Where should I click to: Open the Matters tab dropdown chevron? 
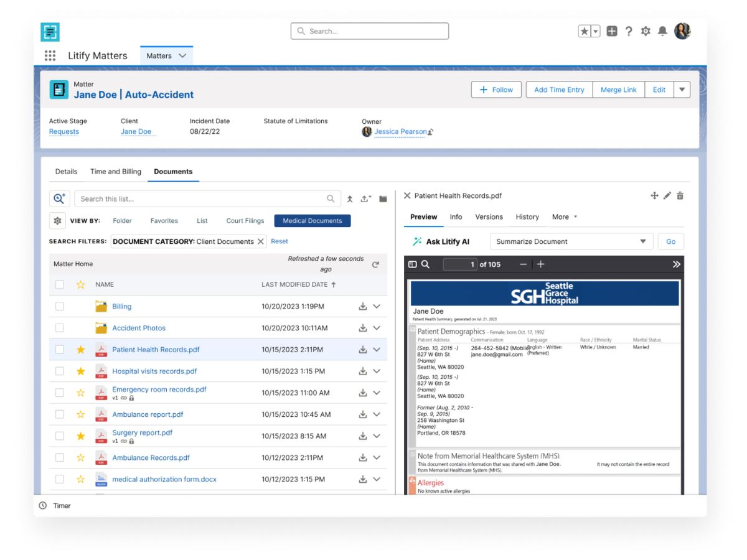pos(182,55)
